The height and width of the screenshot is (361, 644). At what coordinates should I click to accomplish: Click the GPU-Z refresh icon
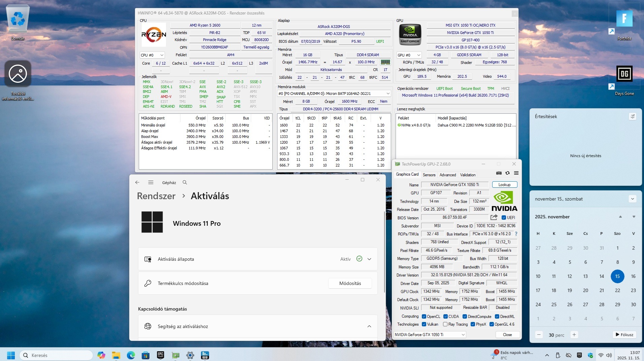pos(507,173)
